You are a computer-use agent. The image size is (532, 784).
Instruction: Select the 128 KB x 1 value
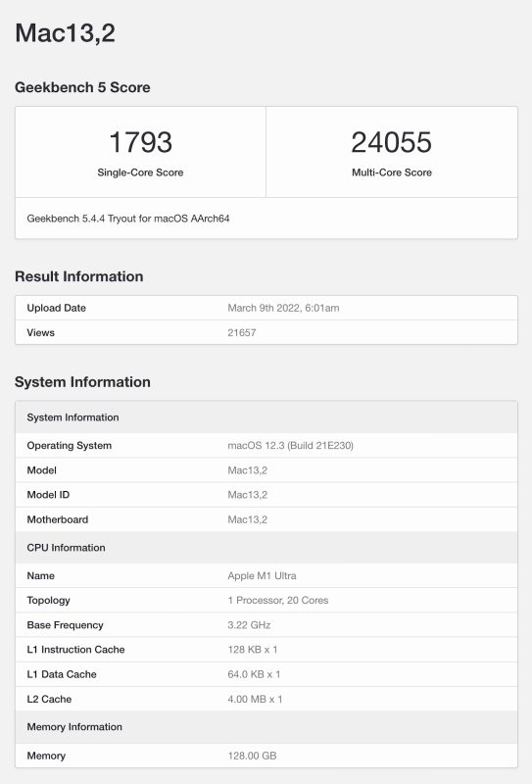click(x=253, y=650)
